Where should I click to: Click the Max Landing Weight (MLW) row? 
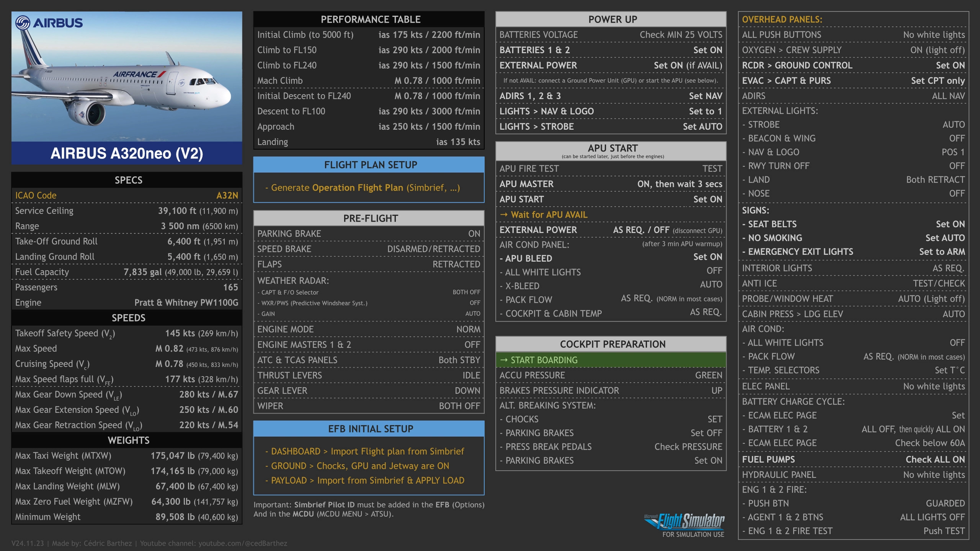[x=127, y=486]
